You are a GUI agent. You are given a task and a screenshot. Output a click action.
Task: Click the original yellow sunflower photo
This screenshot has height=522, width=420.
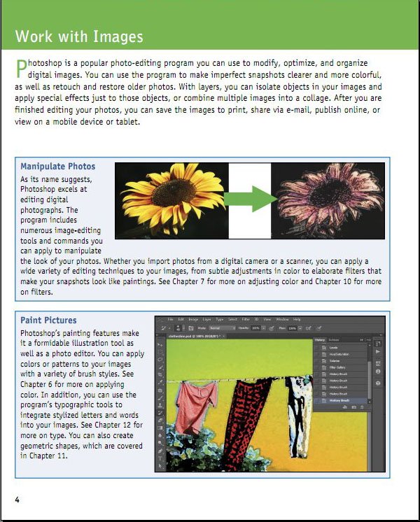pyautogui.click(x=172, y=201)
